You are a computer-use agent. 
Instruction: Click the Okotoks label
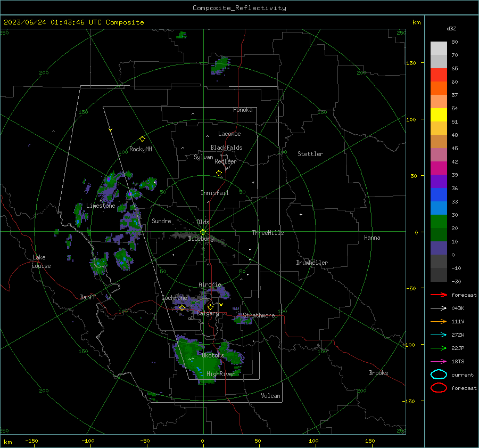point(213,355)
